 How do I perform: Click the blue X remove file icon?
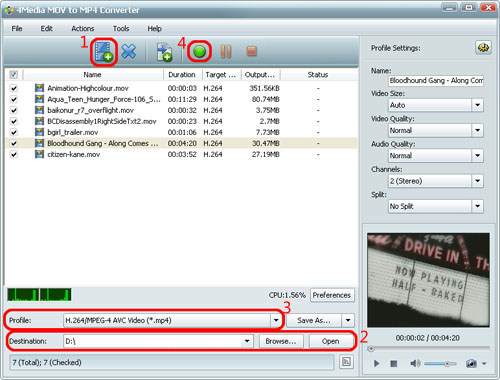tap(129, 51)
